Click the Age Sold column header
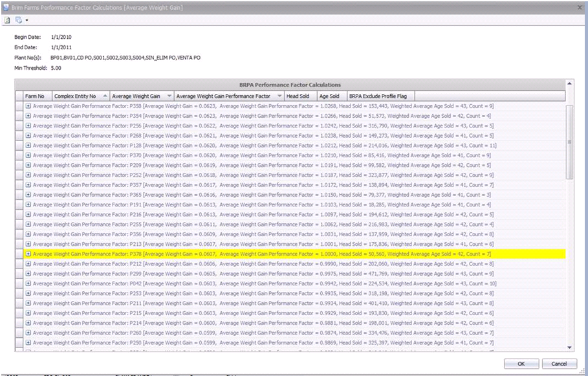This screenshot has height=376, width=588. click(332, 96)
